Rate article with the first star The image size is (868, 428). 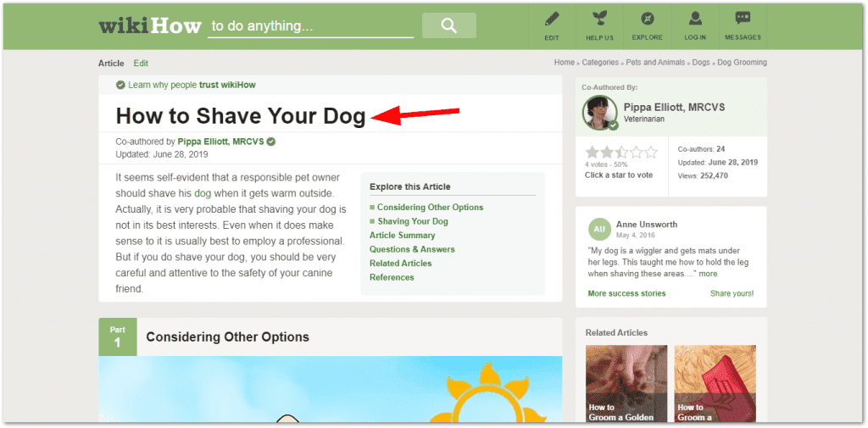593,153
